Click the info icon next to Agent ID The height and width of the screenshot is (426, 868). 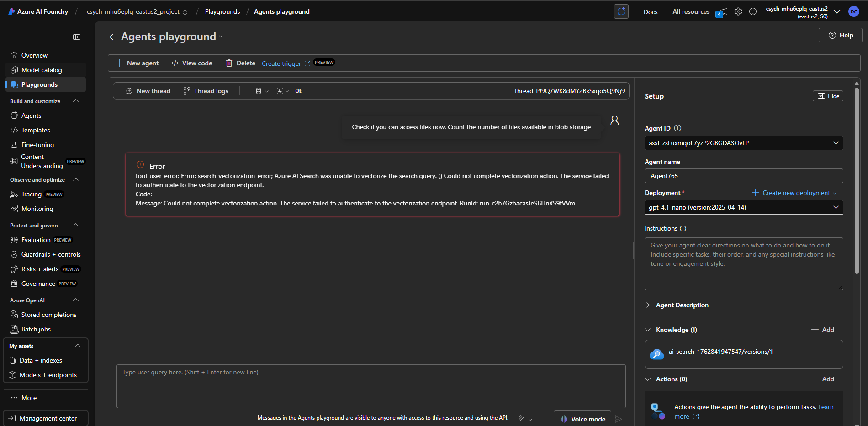click(x=678, y=128)
